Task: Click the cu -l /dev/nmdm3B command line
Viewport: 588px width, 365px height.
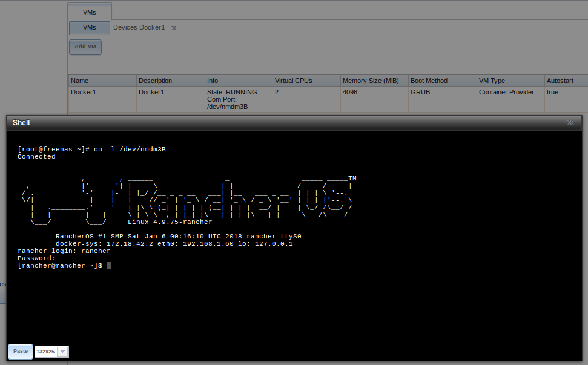Action: [x=91, y=149]
